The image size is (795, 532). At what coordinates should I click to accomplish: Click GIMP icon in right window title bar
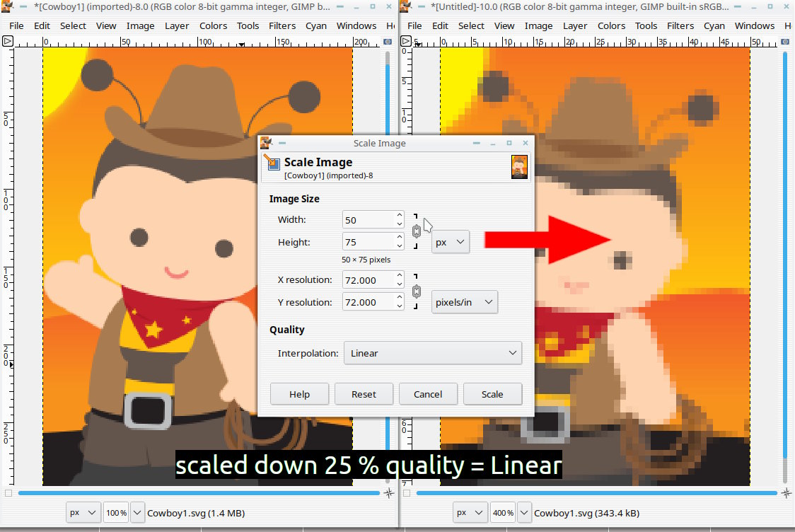click(405, 6)
